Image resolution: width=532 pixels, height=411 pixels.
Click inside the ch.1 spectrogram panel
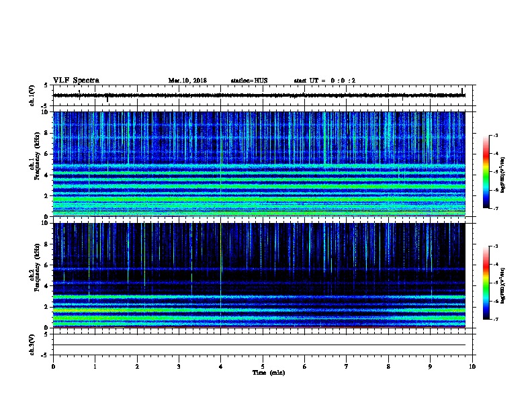point(259,164)
